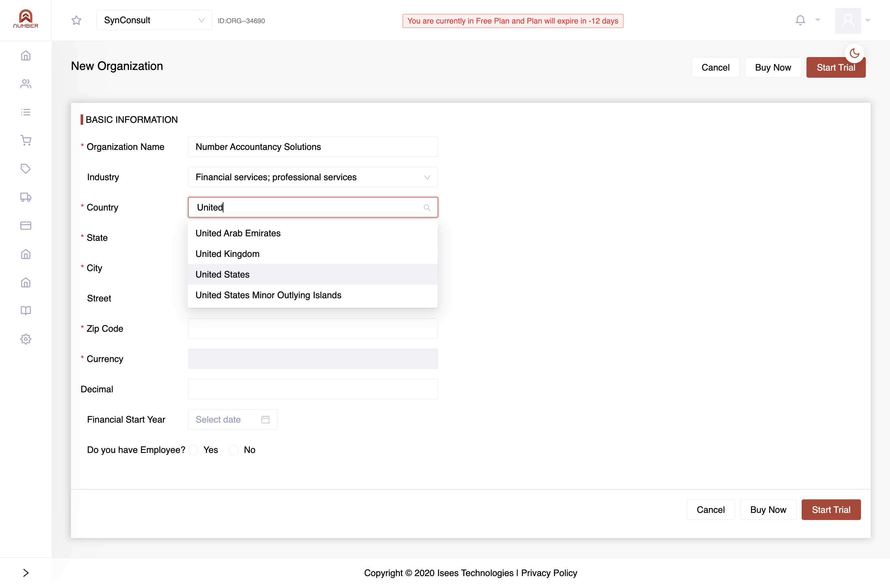Open the list icon in sidebar
Screen dimensions: 890x588
(x=25, y=112)
